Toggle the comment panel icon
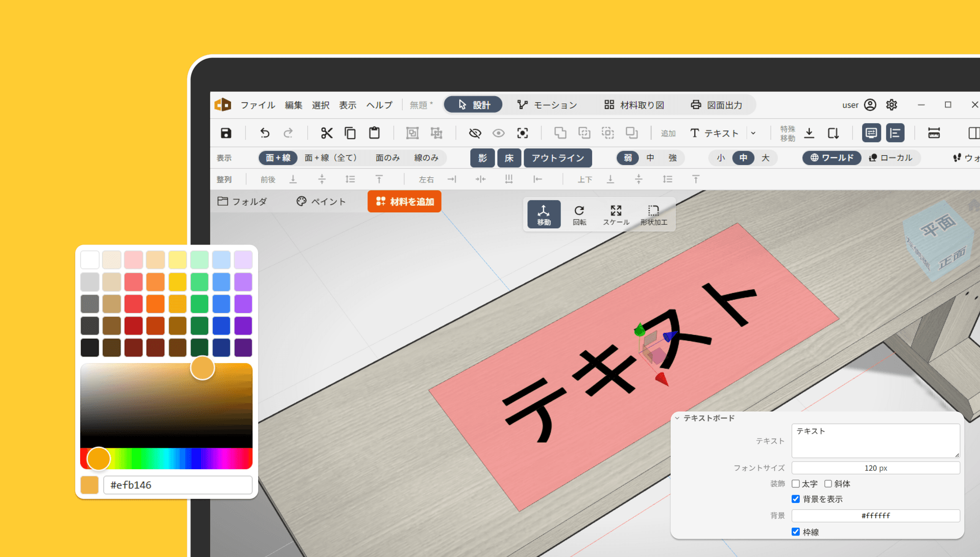This screenshot has width=980, height=557. [871, 133]
